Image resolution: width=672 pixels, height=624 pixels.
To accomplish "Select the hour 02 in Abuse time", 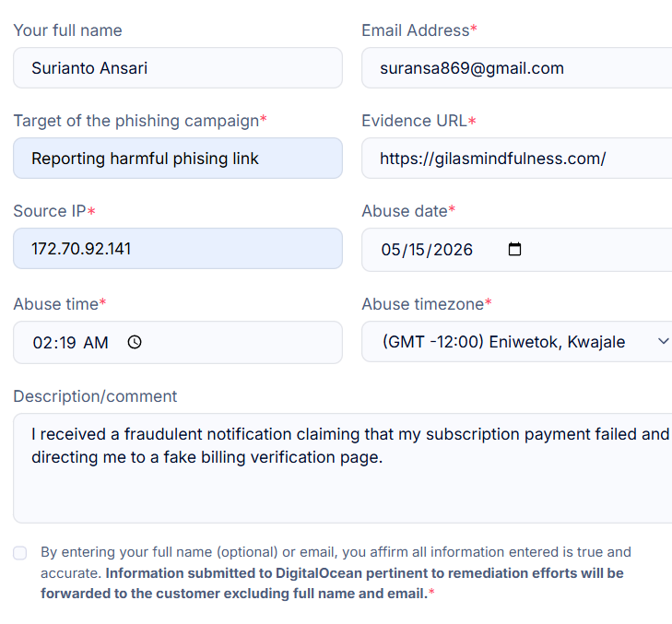I will [42, 343].
